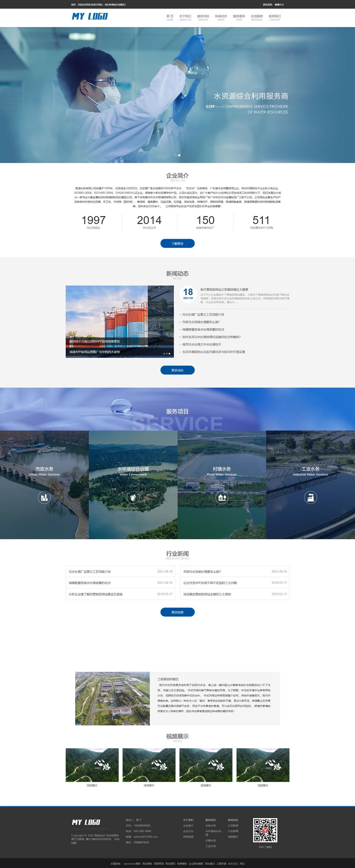Click the Rural Water Services house icon
The height and width of the screenshot is (868, 355).
click(222, 497)
